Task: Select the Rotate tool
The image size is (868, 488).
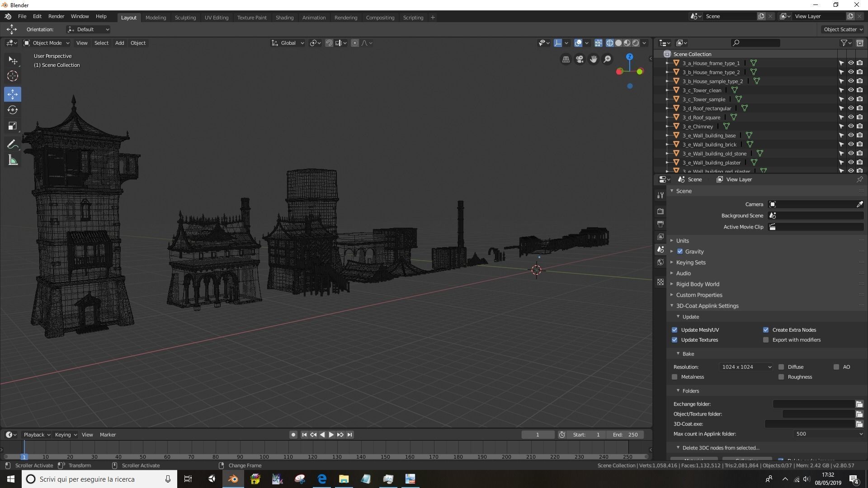Action: point(13,110)
